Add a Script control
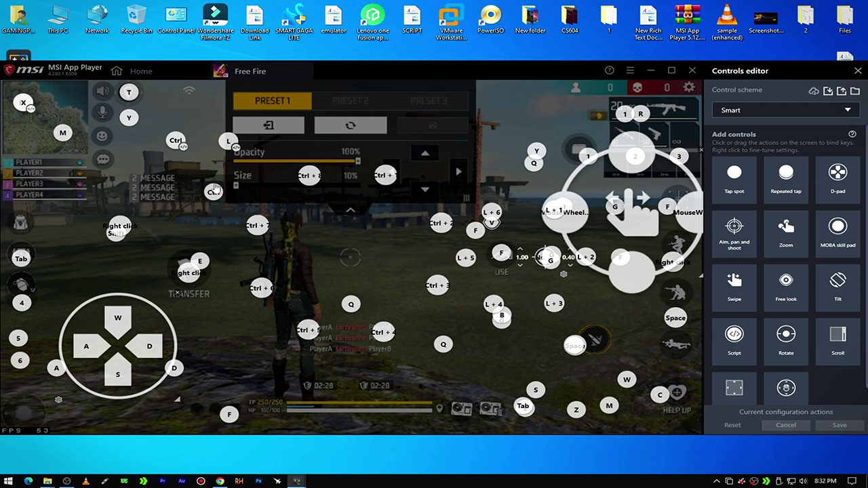 [x=734, y=340]
